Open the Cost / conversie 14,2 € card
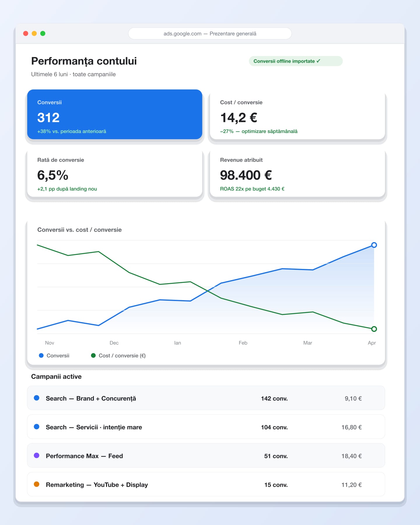The width and height of the screenshot is (420, 525). (x=297, y=114)
